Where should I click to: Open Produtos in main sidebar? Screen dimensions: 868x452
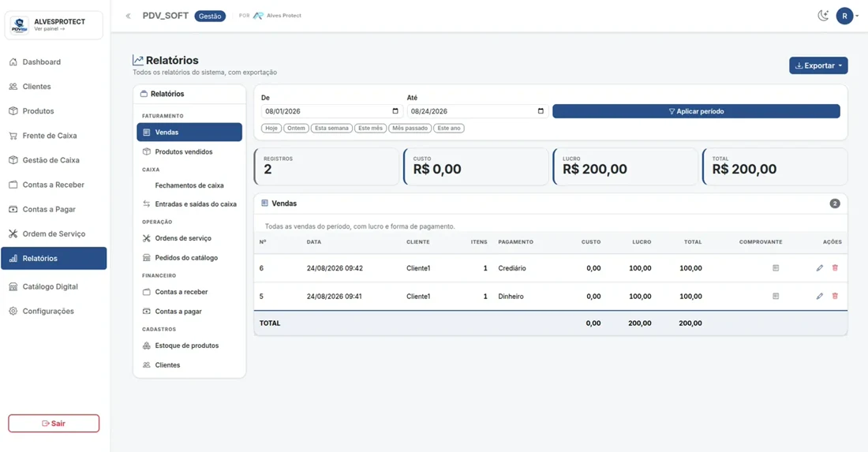(54, 111)
